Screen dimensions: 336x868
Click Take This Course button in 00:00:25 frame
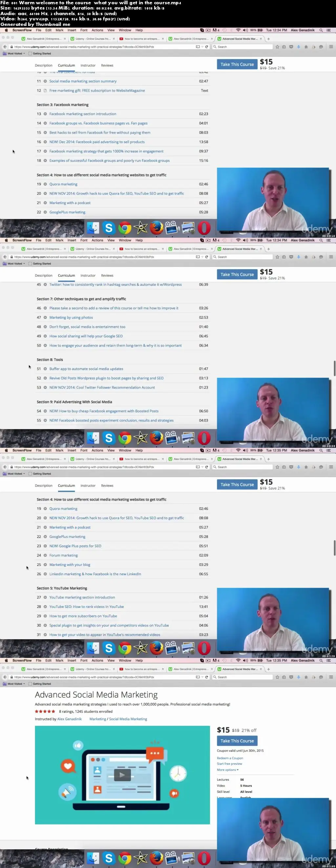(237, 64)
